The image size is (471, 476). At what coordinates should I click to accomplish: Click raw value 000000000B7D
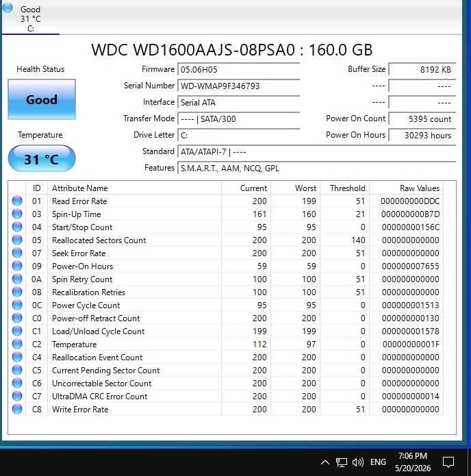(x=410, y=214)
